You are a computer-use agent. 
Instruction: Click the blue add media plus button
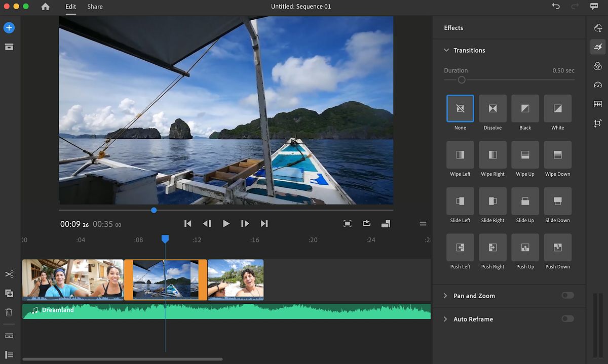coord(9,28)
